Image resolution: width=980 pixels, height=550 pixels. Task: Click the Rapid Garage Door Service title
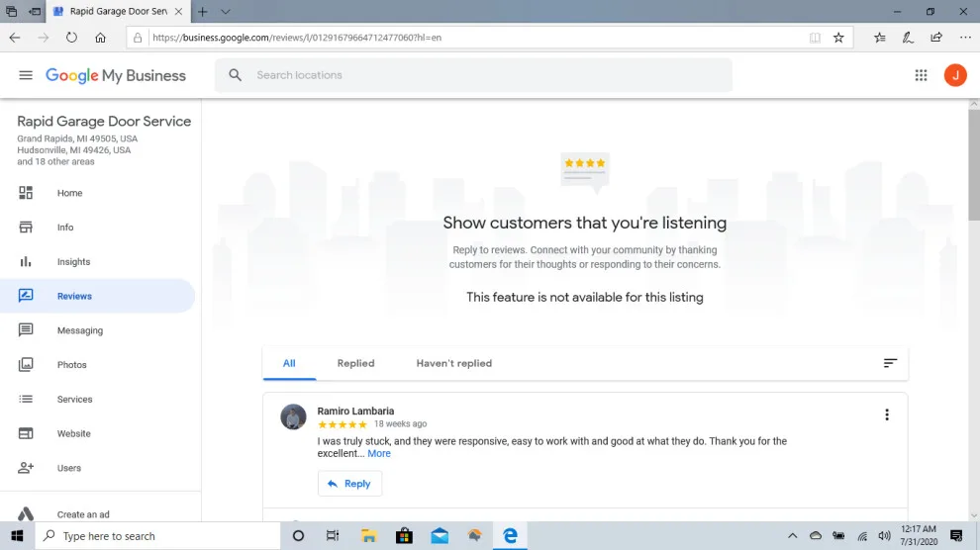tap(104, 121)
